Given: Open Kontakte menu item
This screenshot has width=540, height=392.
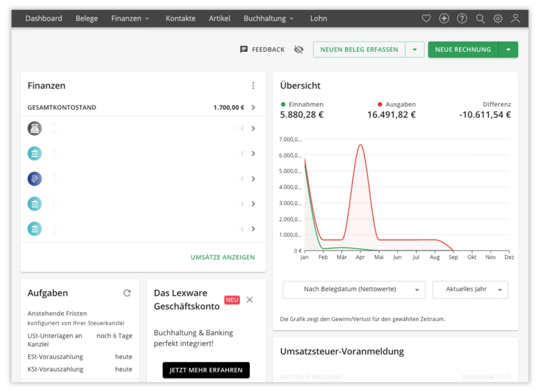Looking at the screenshot, I should click(181, 19).
